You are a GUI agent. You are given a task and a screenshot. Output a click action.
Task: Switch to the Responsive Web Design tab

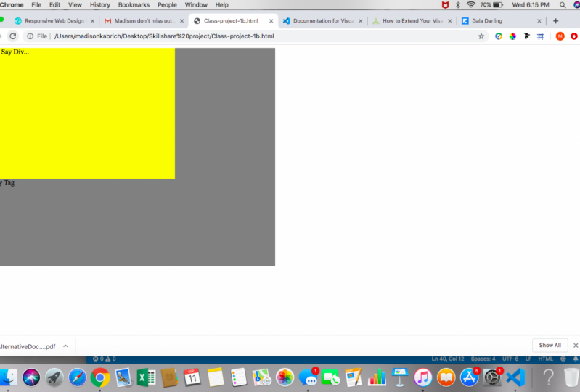pos(54,21)
